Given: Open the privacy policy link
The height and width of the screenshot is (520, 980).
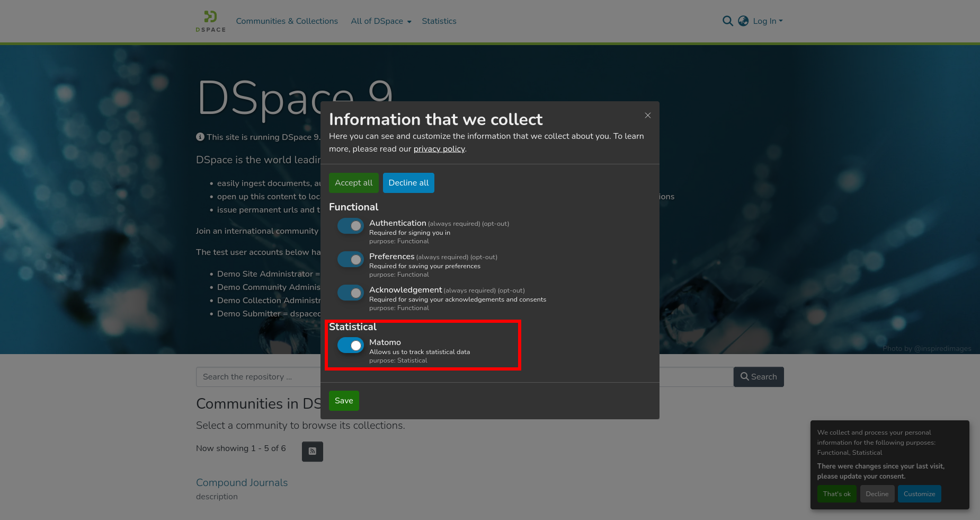Looking at the screenshot, I should [x=439, y=149].
